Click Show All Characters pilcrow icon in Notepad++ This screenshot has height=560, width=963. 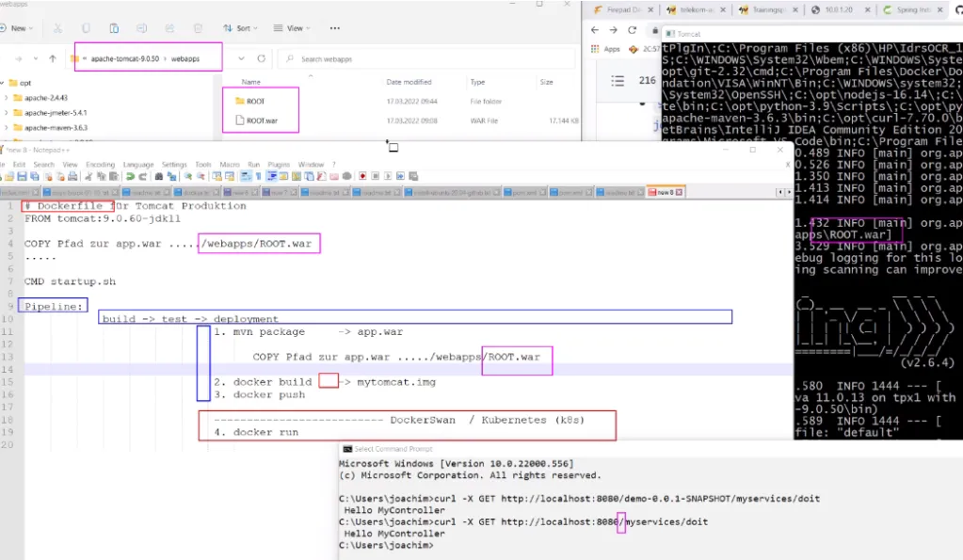point(259,176)
